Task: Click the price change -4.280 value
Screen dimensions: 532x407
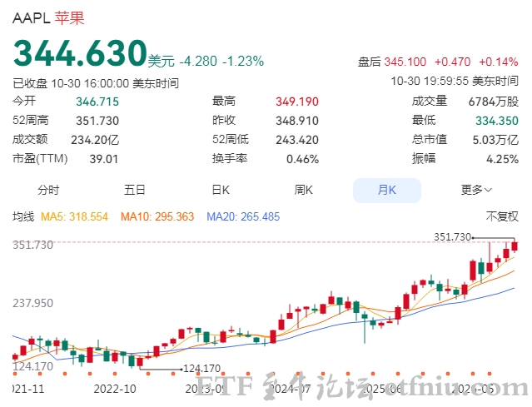Action: tap(198, 62)
